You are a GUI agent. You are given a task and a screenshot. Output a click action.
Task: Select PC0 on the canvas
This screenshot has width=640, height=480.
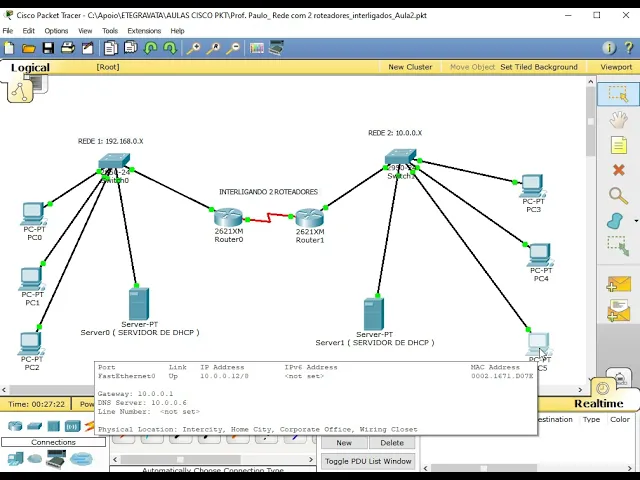click(x=33, y=214)
